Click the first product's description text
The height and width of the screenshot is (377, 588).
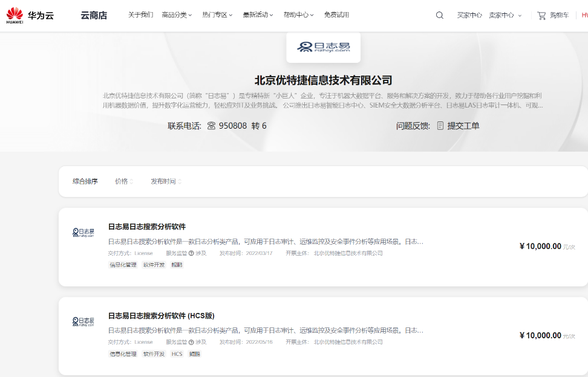click(x=266, y=242)
